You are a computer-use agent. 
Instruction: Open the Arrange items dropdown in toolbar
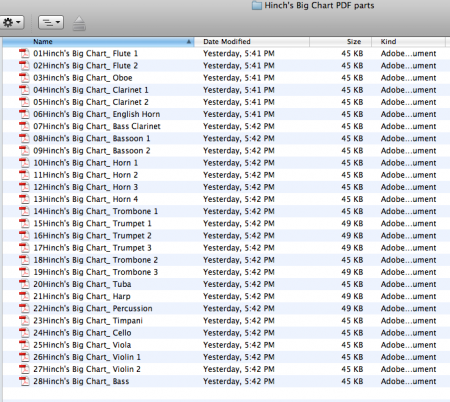click(51, 23)
